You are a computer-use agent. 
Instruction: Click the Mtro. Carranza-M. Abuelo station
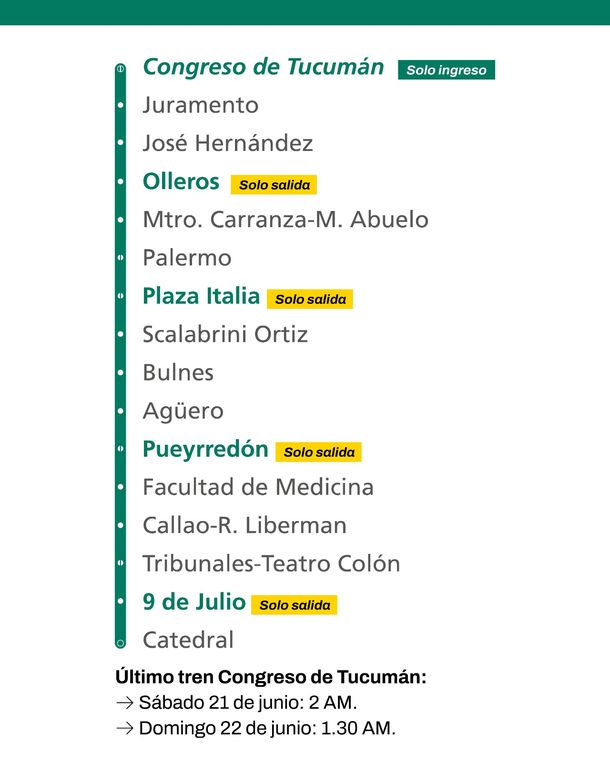(285, 220)
